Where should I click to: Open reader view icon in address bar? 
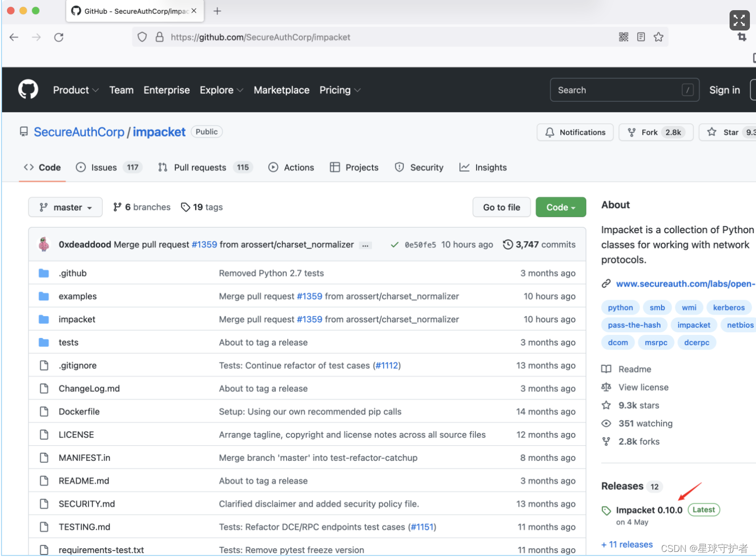[641, 37]
